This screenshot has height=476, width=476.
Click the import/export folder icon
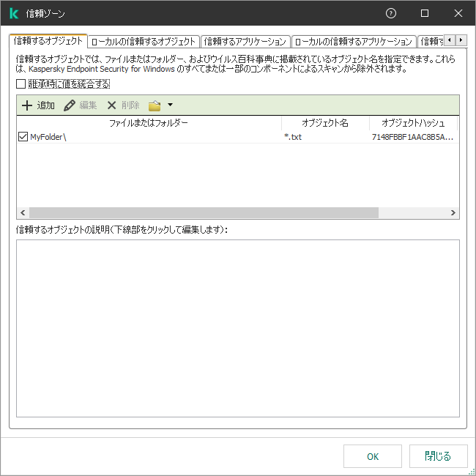(155, 105)
